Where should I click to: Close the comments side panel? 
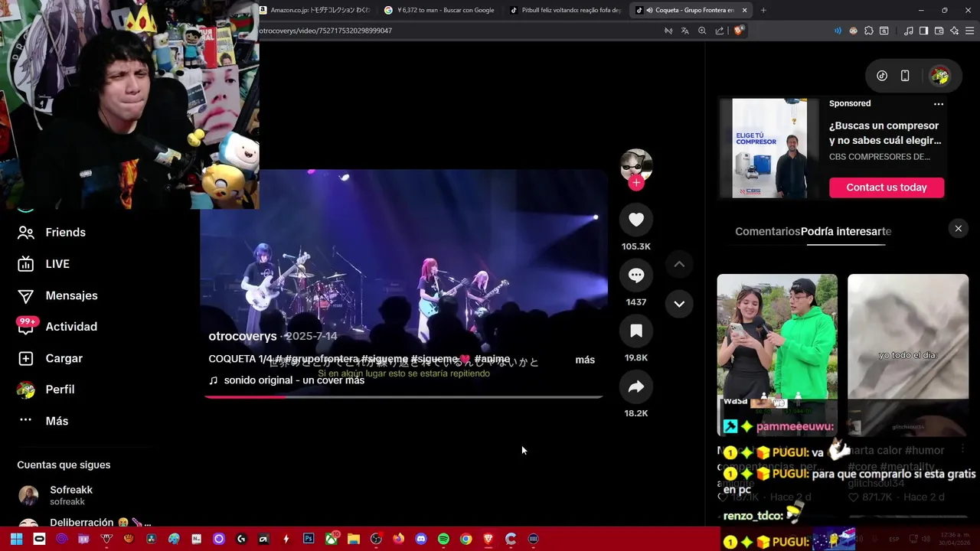click(958, 229)
